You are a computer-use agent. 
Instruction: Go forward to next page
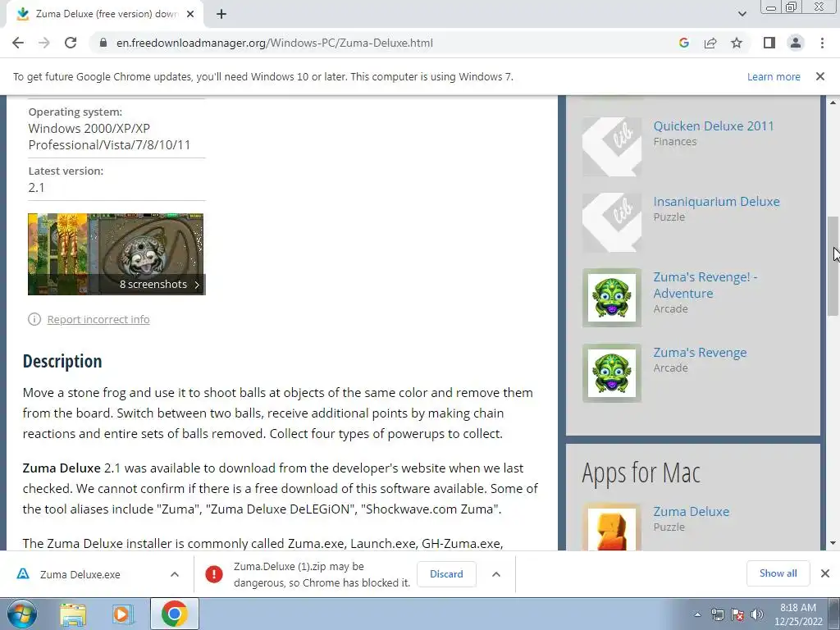[x=44, y=43]
